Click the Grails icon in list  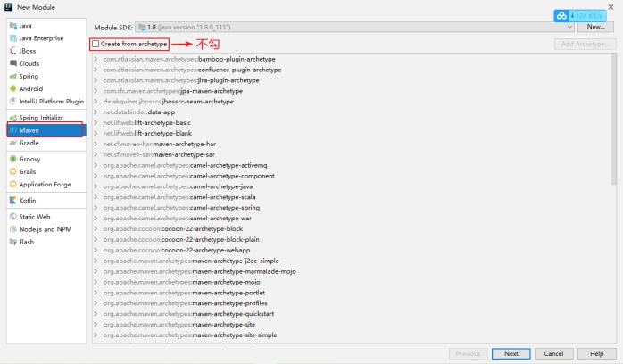[12, 171]
